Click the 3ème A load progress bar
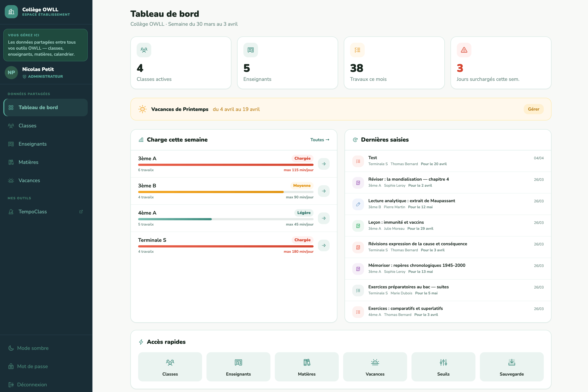The height and width of the screenshot is (392, 588). [x=226, y=165]
